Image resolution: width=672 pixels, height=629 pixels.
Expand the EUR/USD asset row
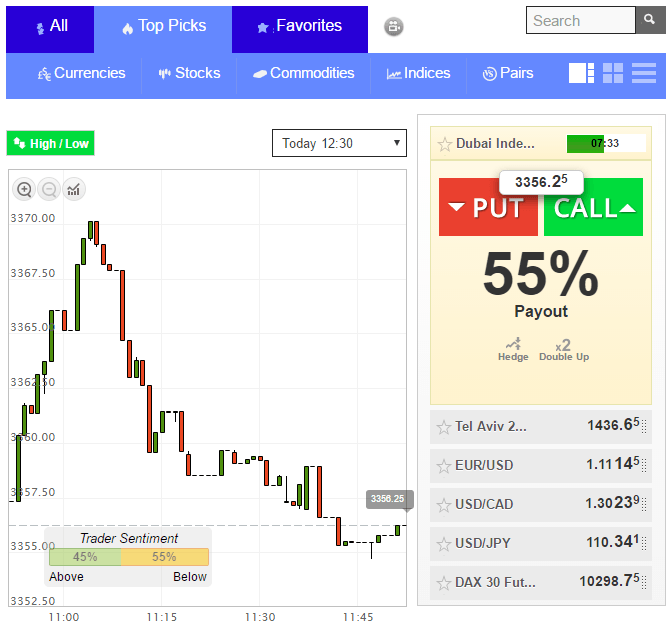coord(541,466)
